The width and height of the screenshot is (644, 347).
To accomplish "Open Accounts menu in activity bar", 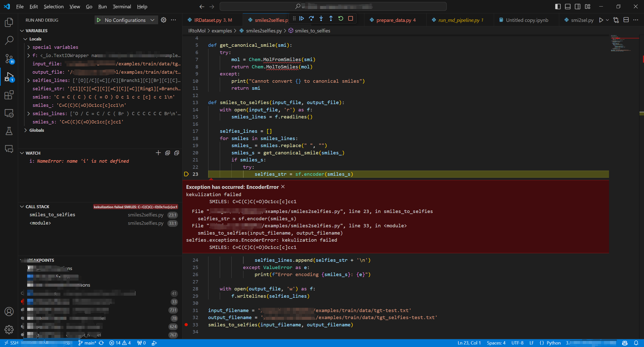I will tap(9, 312).
